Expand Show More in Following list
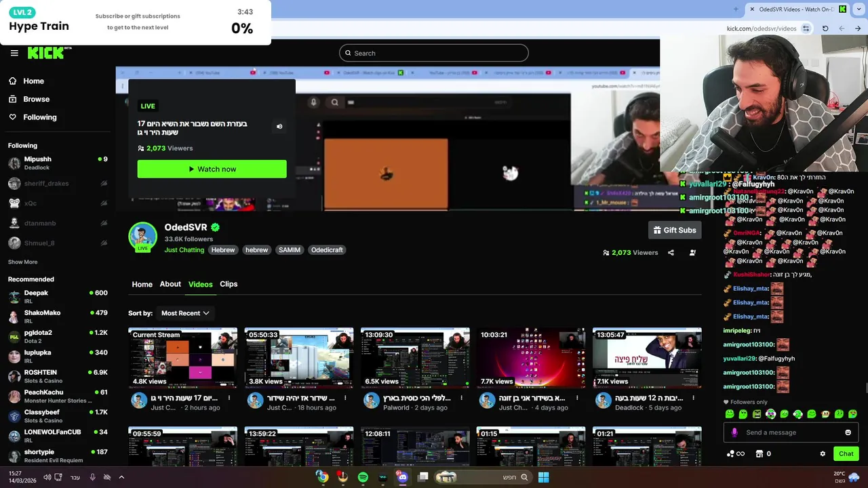The image size is (868, 488). [x=23, y=262]
